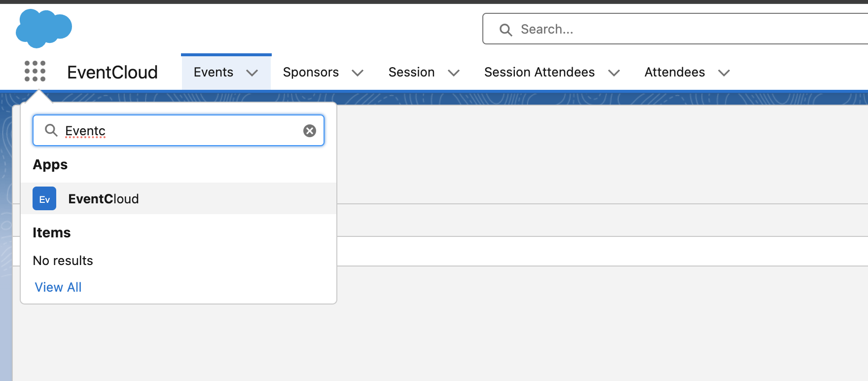Expand the Session tab dropdown chevron

[x=454, y=73]
